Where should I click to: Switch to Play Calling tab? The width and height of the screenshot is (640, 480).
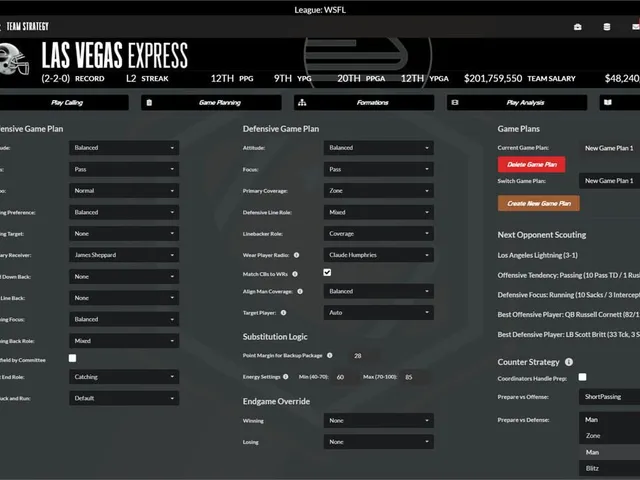[64, 102]
